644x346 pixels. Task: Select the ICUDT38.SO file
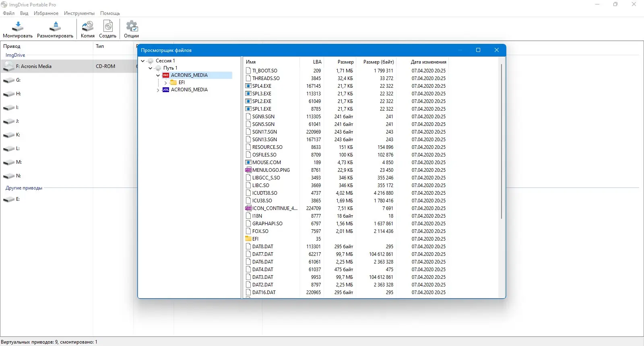click(x=264, y=193)
